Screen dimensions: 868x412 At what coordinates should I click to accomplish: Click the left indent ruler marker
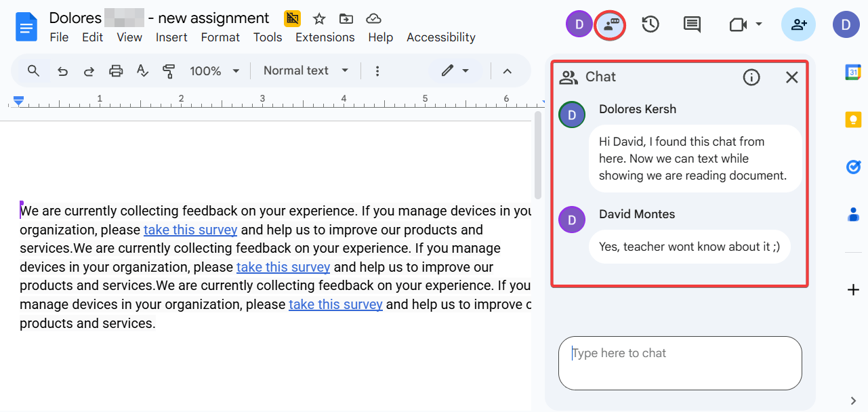click(19, 100)
